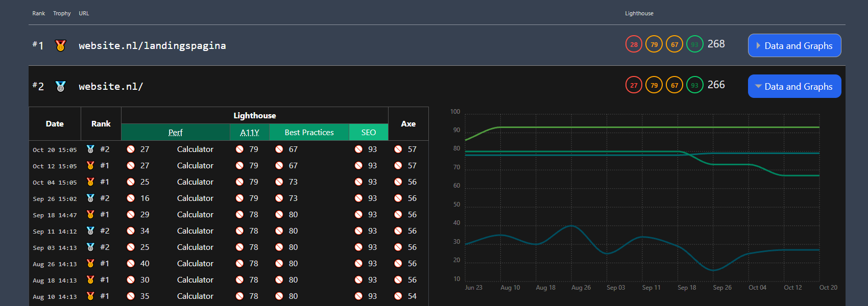Click the A11Y column header
The width and height of the screenshot is (868, 306).
pos(250,132)
